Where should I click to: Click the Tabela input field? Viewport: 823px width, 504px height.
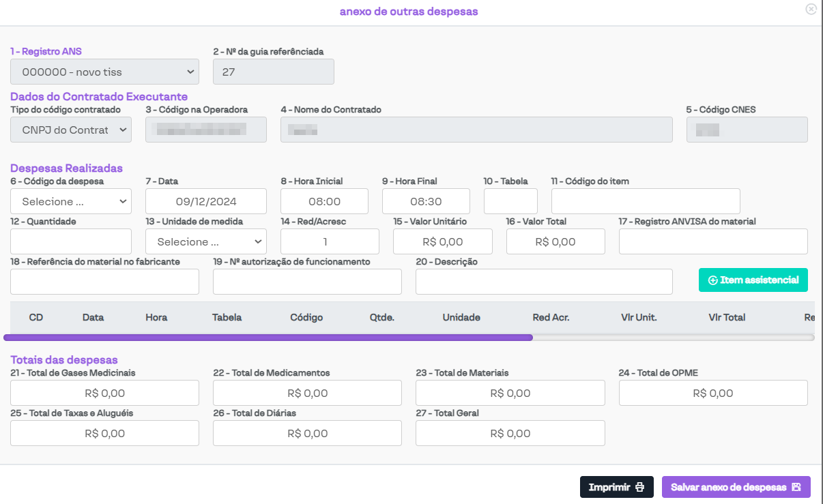[x=510, y=201]
